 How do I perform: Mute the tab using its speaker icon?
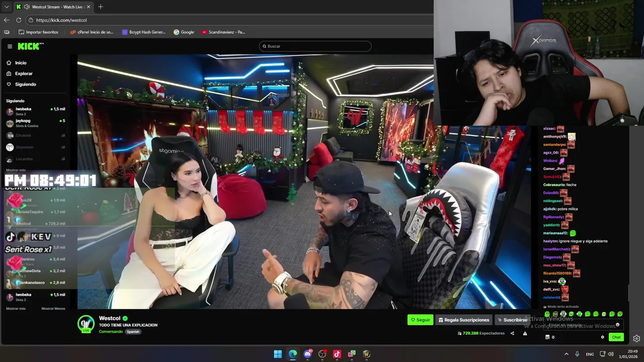click(x=26, y=7)
